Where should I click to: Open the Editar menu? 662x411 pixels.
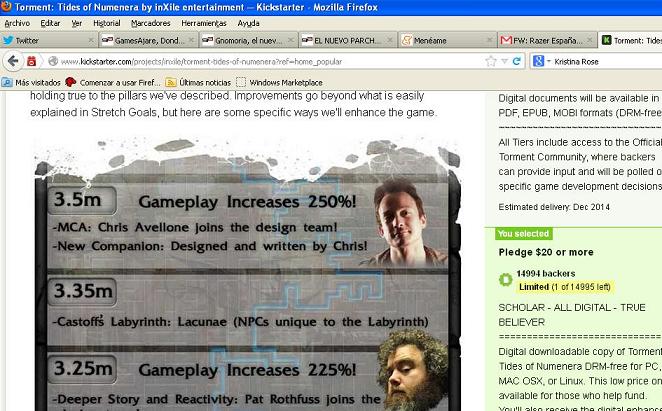point(50,23)
